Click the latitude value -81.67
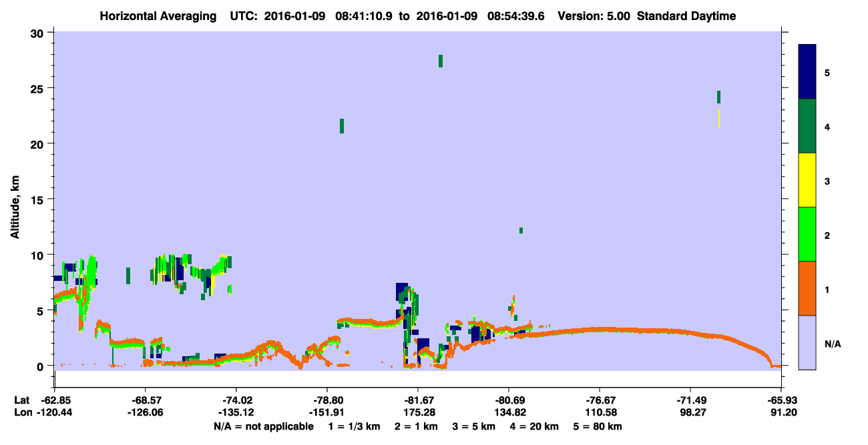Viewport: 868px width, 445px height. click(x=417, y=400)
